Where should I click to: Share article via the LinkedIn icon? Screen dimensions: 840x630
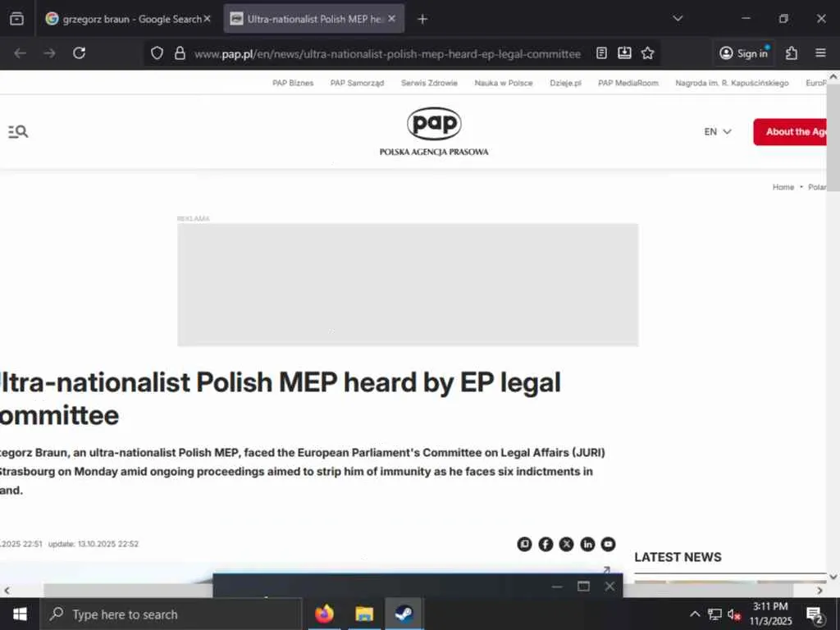coord(587,545)
